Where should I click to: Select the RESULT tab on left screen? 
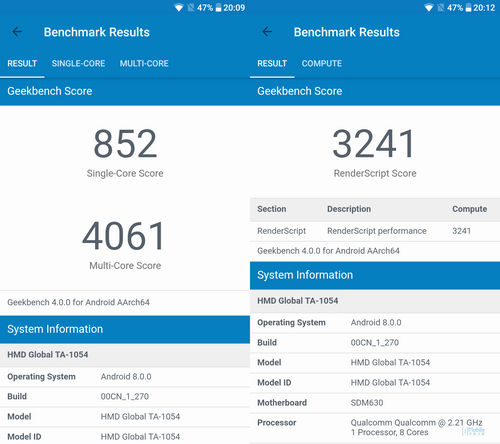(22, 63)
